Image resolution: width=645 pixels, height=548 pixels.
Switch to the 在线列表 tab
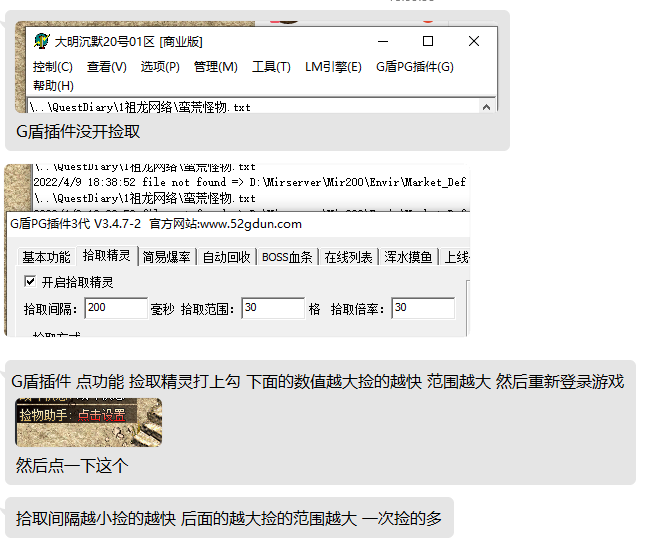(348, 257)
